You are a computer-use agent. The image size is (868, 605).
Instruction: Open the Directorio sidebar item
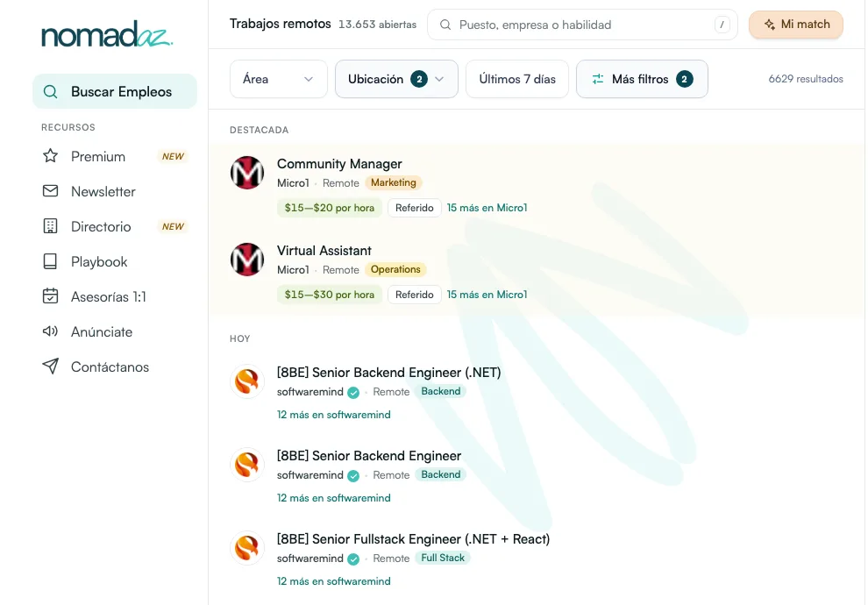click(x=115, y=226)
